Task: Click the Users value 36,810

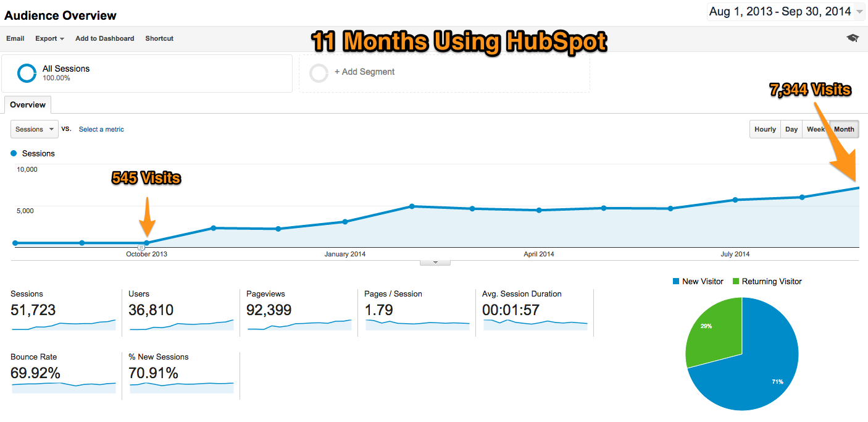Action: click(x=151, y=310)
